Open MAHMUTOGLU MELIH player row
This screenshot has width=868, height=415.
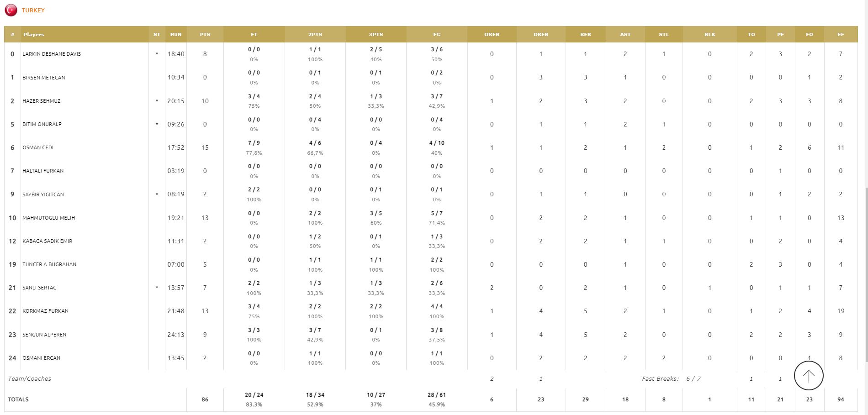coord(431,218)
